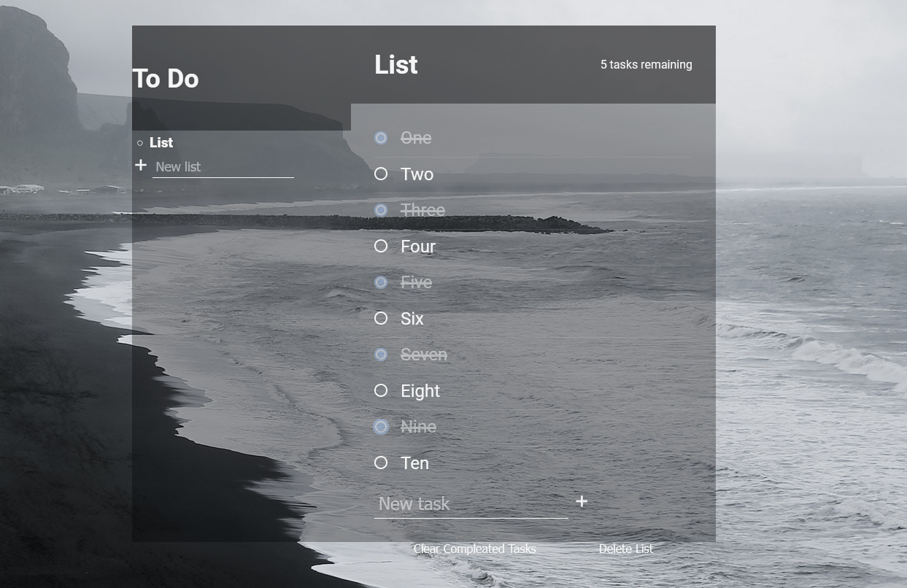This screenshot has height=588, width=907.
Task: Toggle the Nine task checkbox
Action: click(x=381, y=427)
